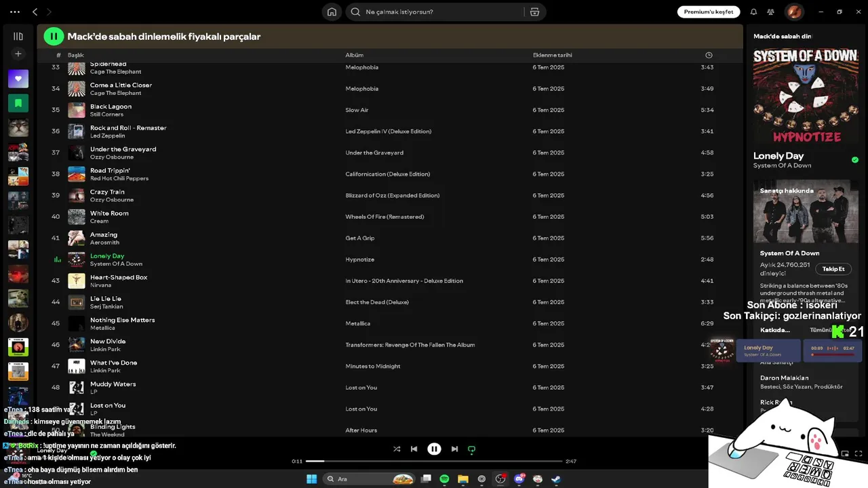Open the profile avatar menu
Image resolution: width=868 pixels, height=488 pixels.
click(x=794, y=12)
